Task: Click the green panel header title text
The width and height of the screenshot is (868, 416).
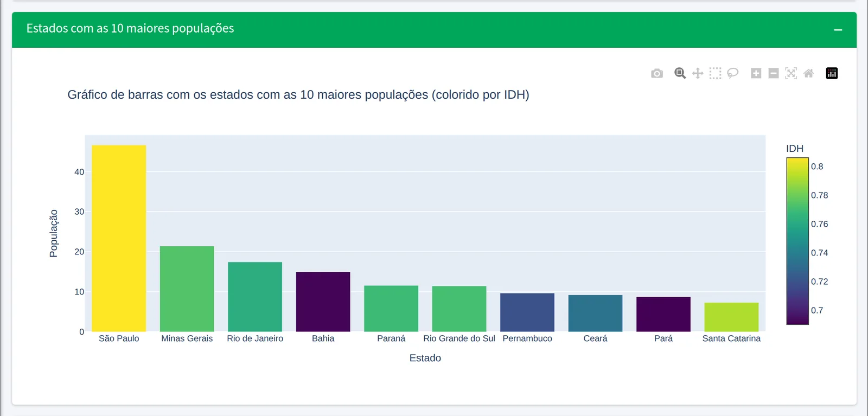Action: [x=130, y=28]
